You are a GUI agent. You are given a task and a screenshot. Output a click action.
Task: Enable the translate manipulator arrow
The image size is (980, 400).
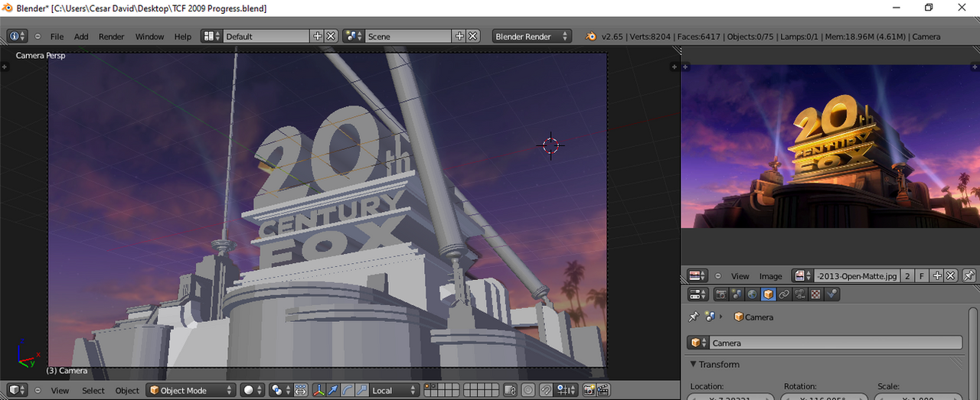coord(333,390)
